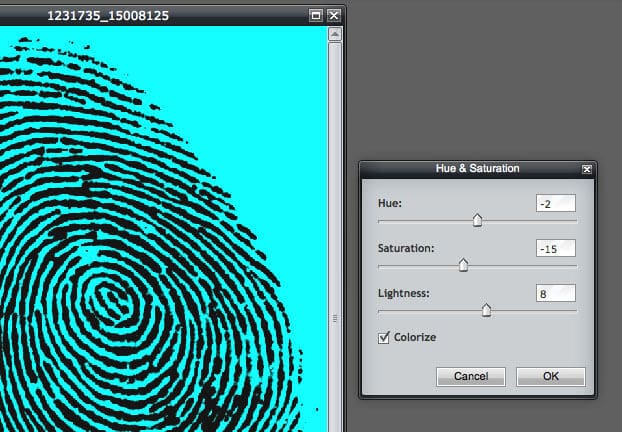Cancel the Hue & Saturation dialog

[x=471, y=376]
